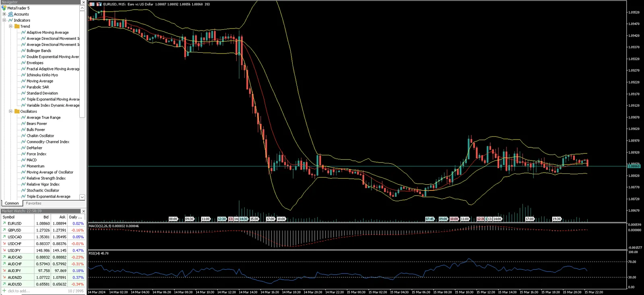Image resolution: width=644 pixels, height=295 pixels.
Task: Select the USDCAD row in Market Watch
Action: tap(43, 237)
